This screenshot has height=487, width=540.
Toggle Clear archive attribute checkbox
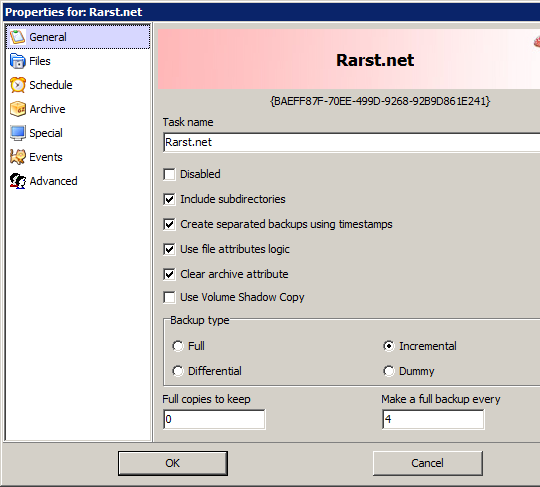169,274
